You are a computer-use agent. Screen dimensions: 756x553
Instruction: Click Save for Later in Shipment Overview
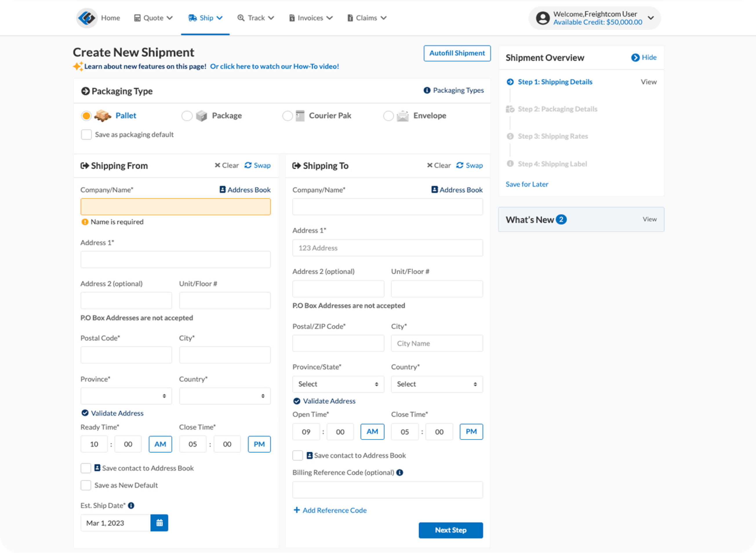point(527,184)
